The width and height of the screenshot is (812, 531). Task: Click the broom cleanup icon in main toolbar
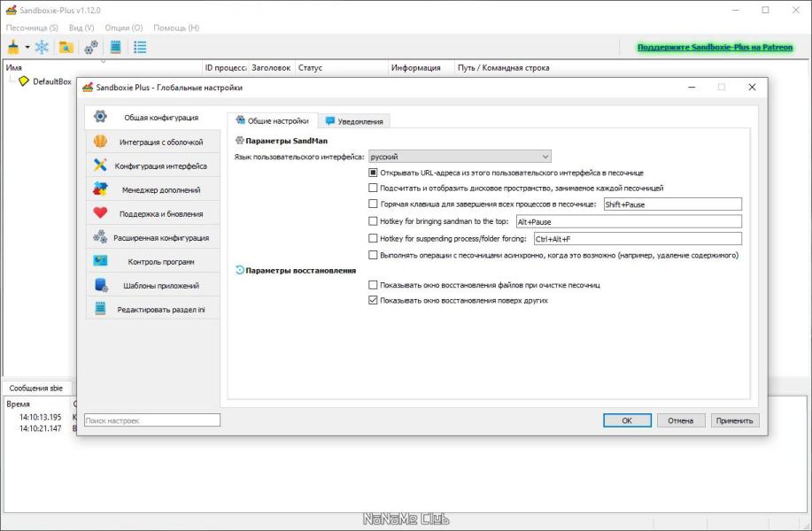coord(13,47)
